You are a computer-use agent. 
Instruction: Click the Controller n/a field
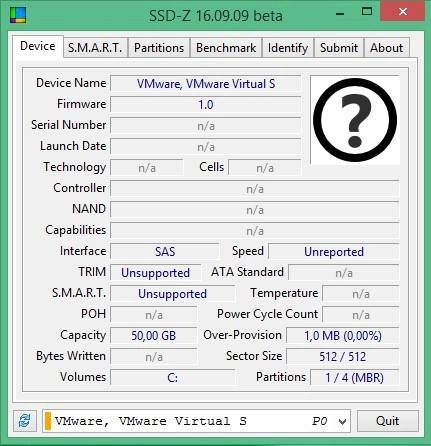pos(255,189)
